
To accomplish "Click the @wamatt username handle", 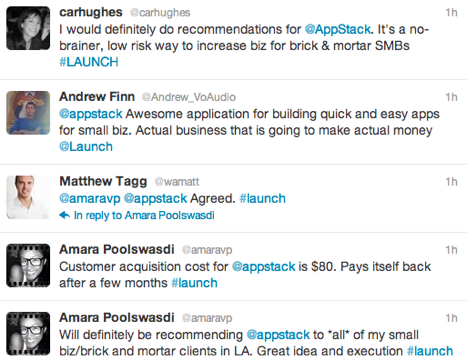I will [177, 182].
